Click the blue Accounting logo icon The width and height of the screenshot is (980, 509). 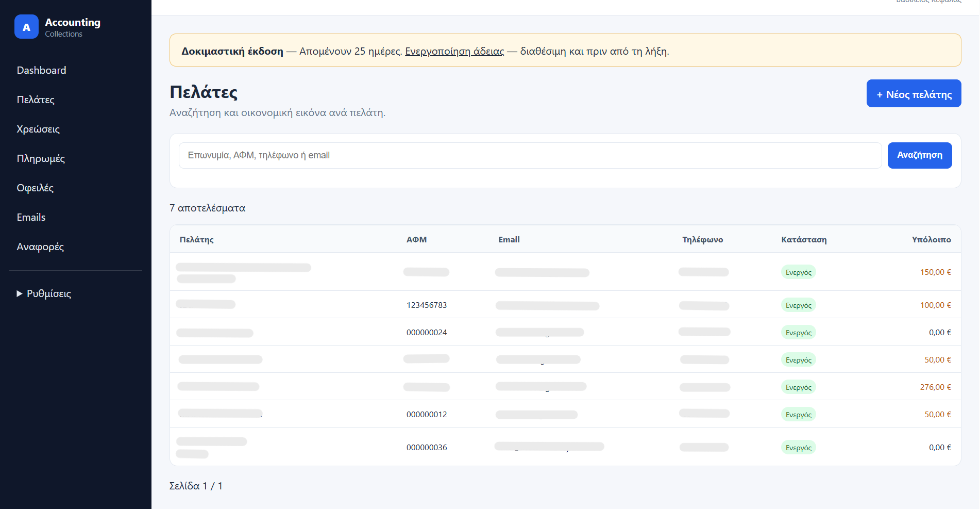point(26,27)
